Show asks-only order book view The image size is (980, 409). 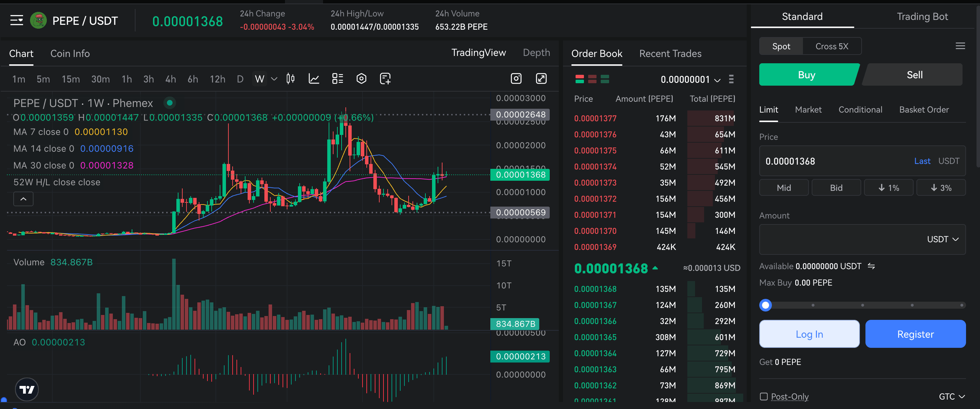[592, 79]
